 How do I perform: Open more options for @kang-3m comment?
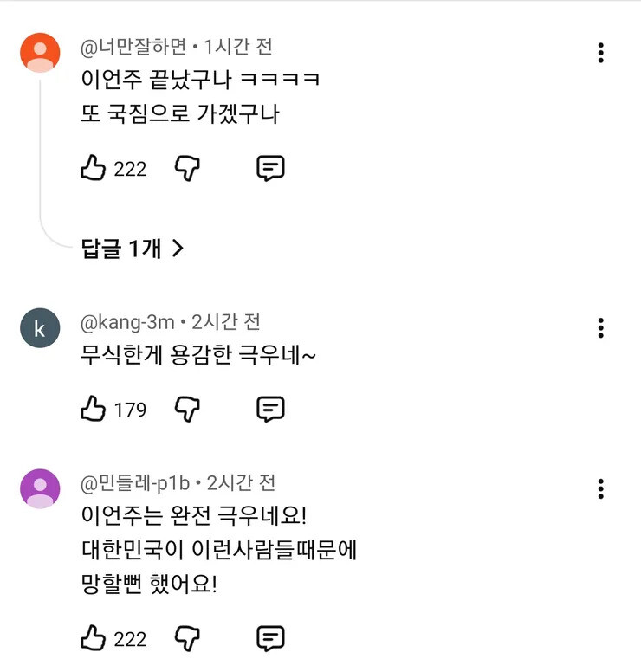600,327
